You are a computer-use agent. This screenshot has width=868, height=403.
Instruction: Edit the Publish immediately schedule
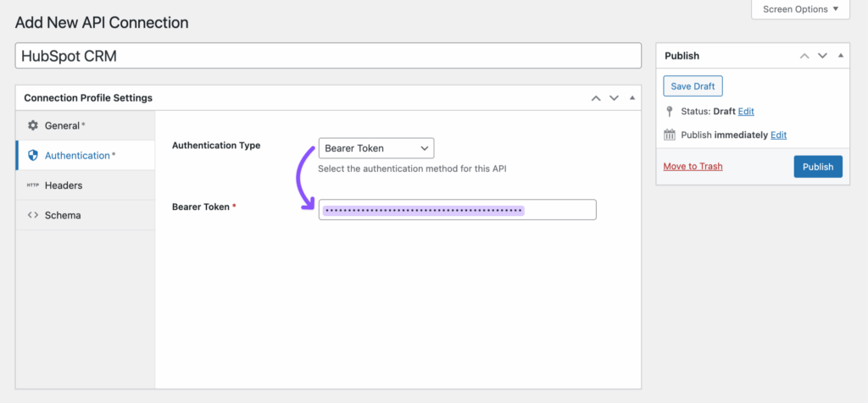[779, 135]
